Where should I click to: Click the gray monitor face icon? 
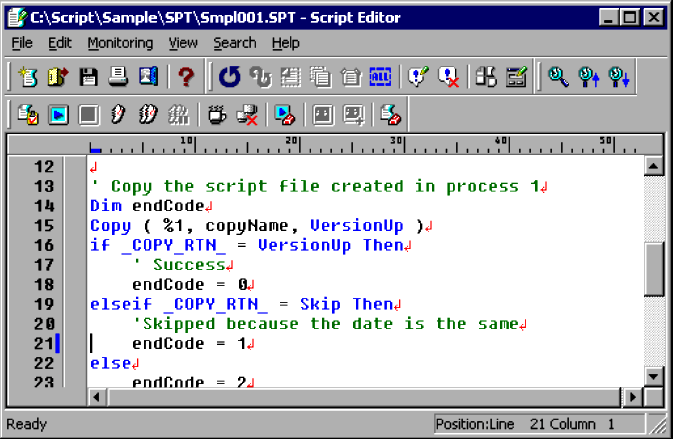tap(323, 115)
